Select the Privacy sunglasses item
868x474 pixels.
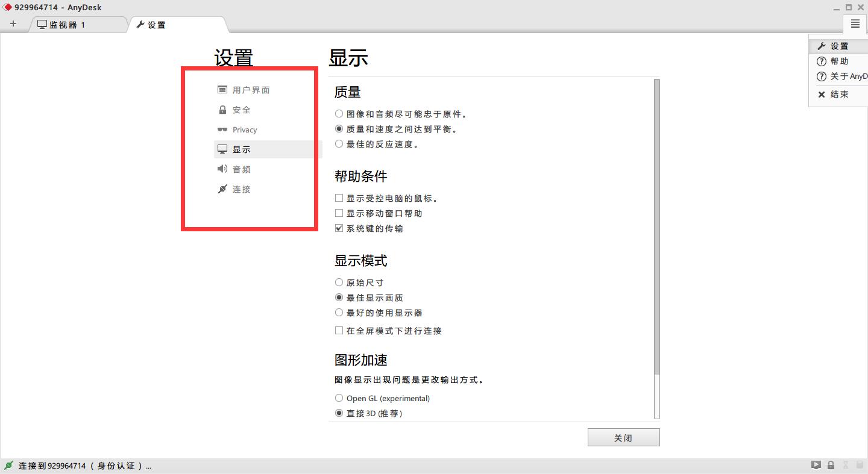[244, 130]
